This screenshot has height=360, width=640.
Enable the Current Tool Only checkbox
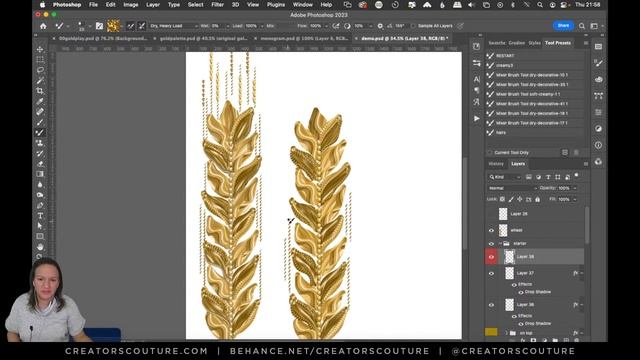(490, 153)
